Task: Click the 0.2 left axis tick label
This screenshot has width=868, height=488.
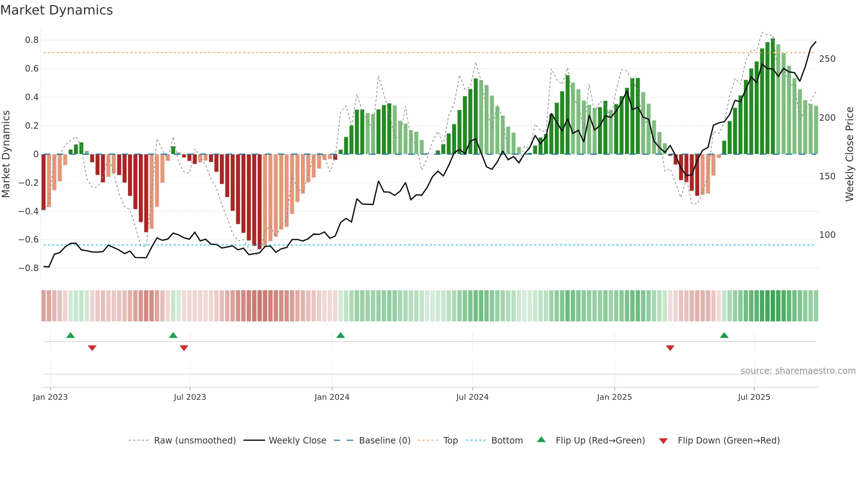Action: [x=32, y=126]
